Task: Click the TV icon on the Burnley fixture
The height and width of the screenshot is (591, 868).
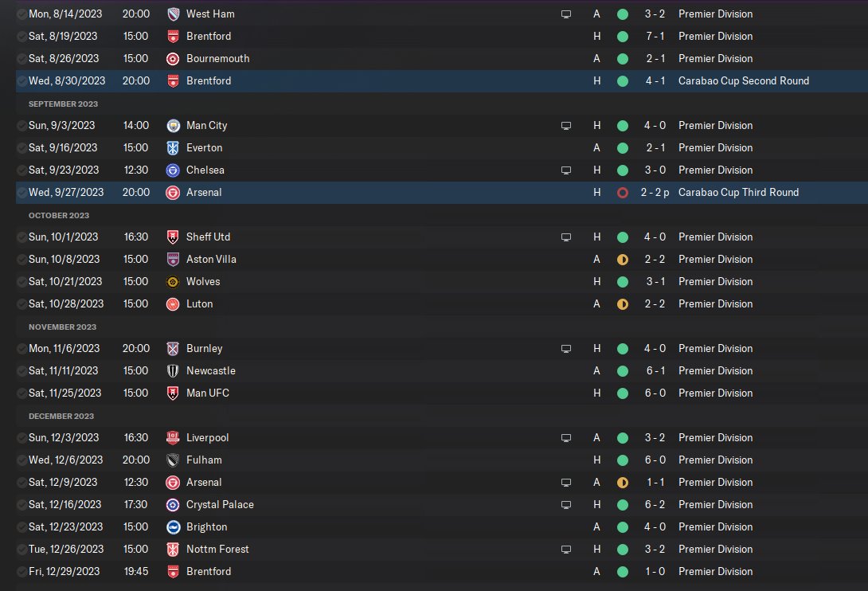Action: (x=566, y=348)
